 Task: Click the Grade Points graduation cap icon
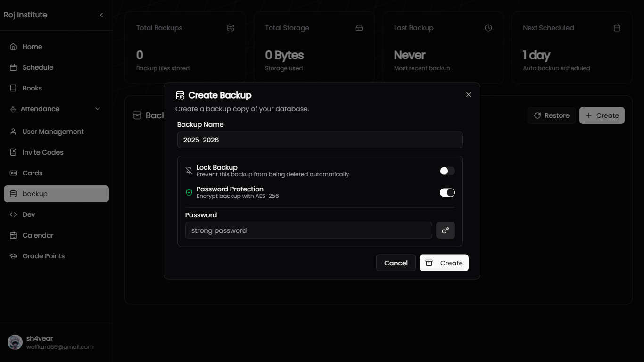tap(13, 256)
